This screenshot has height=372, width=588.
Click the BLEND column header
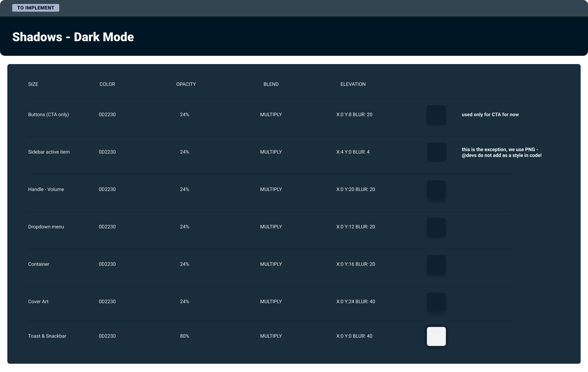(271, 84)
